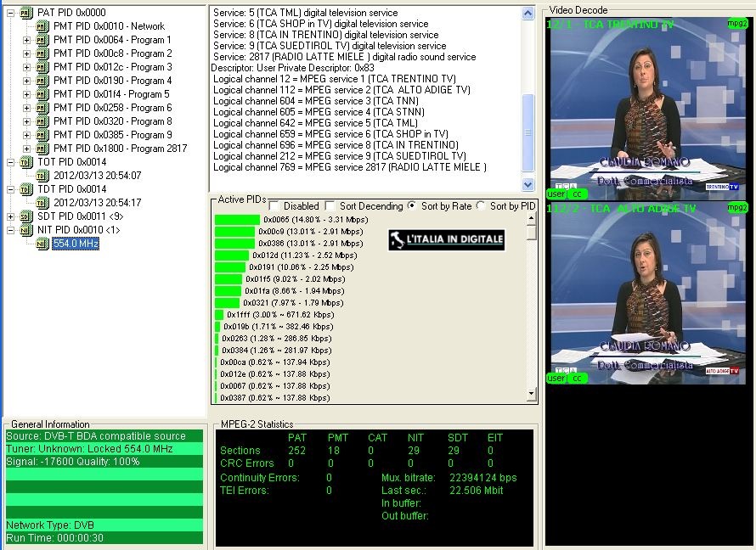Collapse the PAT PID 0x0000 tree node
Viewport: 756px width, 550px height.
(x=11, y=13)
